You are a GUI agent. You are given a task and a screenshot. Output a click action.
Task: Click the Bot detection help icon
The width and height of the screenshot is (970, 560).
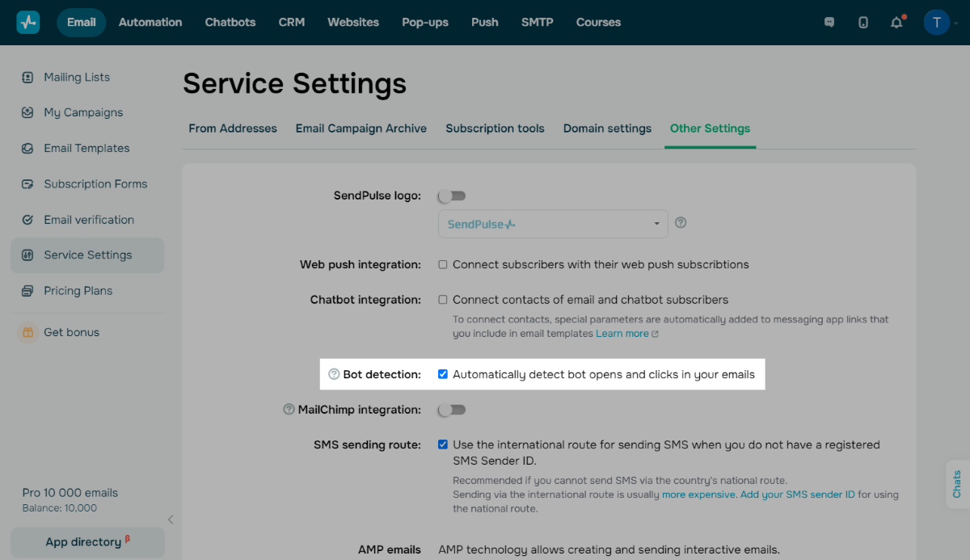click(334, 374)
